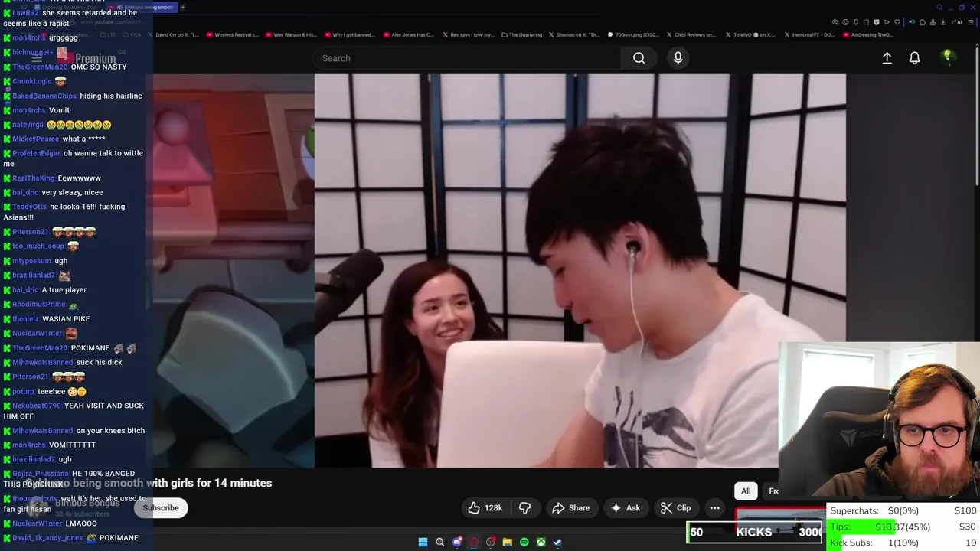
Task: Open the 'Wes Watson & His...' bookmark
Action: [x=292, y=34]
